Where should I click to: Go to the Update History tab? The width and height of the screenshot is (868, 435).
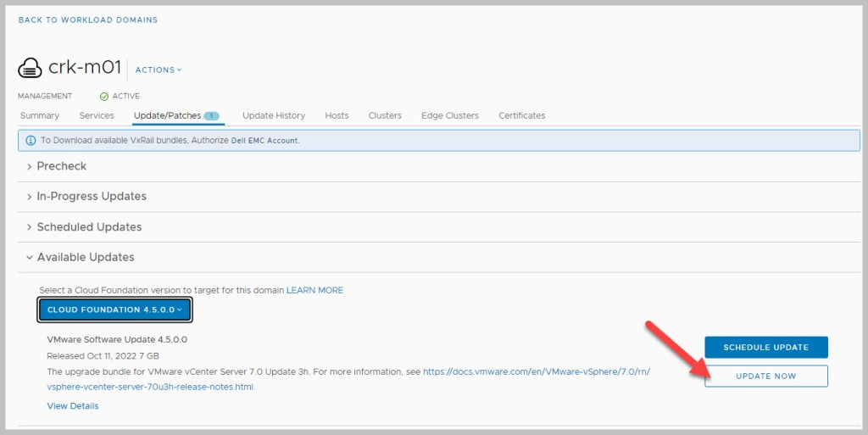tap(274, 115)
